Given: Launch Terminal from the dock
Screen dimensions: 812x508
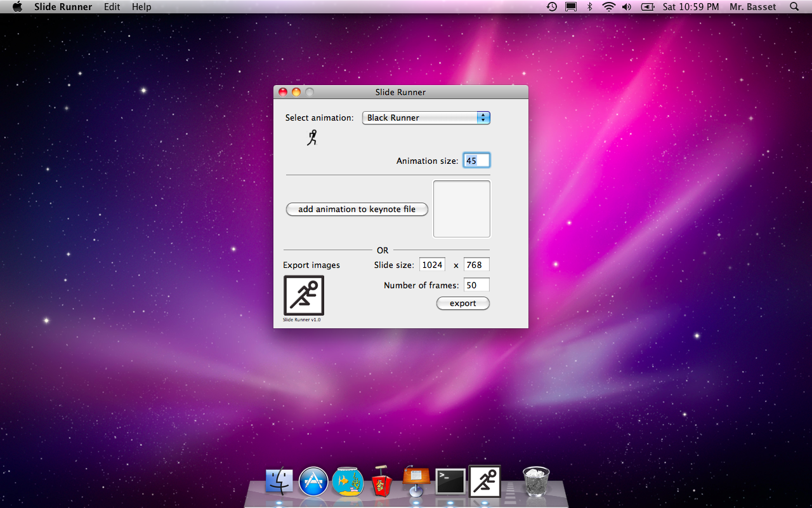Looking at the screenshot, I should click(450, 482).
